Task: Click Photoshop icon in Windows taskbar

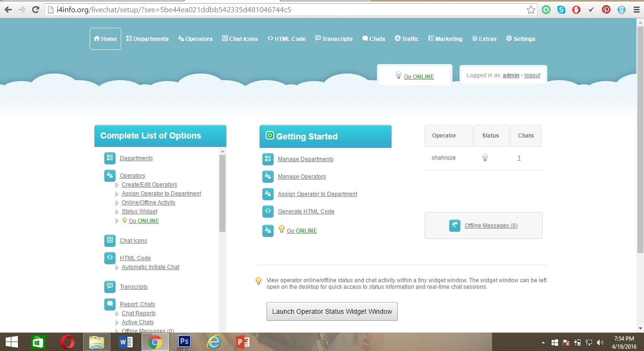Action: pyautogui.click(x=184, y=342)
